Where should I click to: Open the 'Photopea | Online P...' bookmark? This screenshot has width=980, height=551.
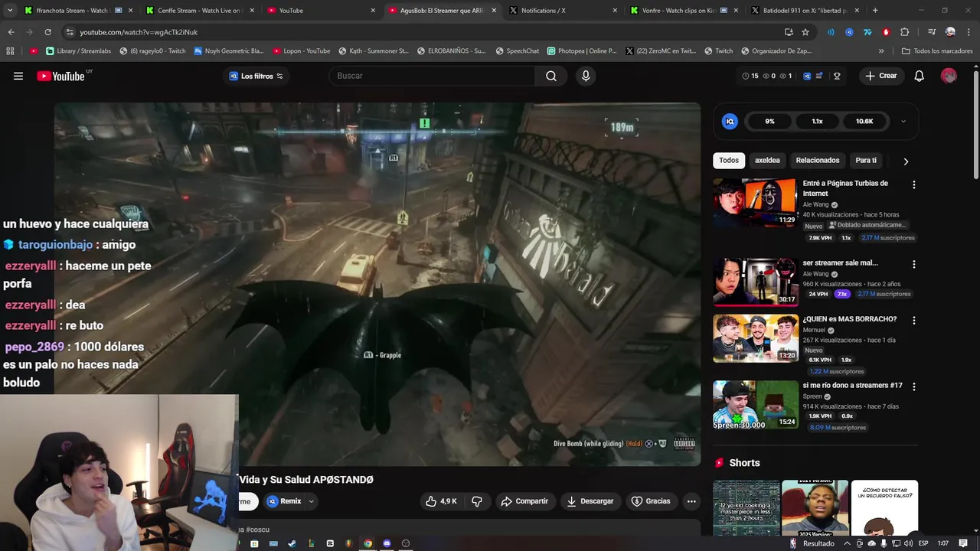coord(582,51)
